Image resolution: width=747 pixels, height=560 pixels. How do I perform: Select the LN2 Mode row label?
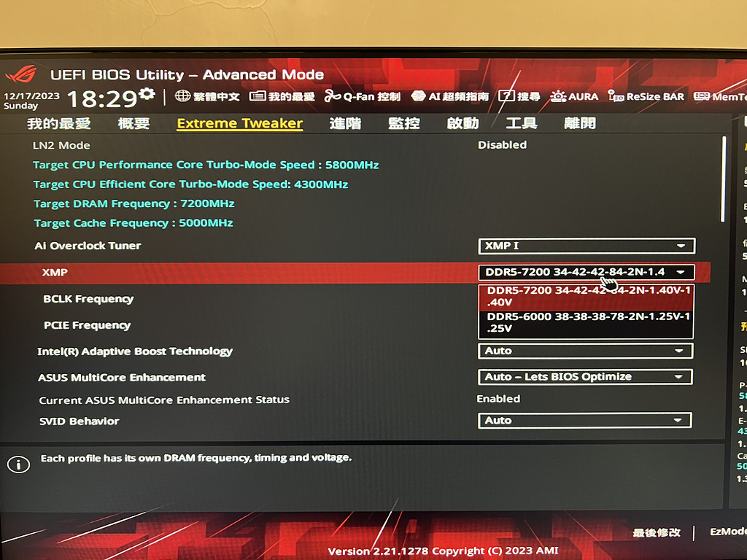[61, 145]
